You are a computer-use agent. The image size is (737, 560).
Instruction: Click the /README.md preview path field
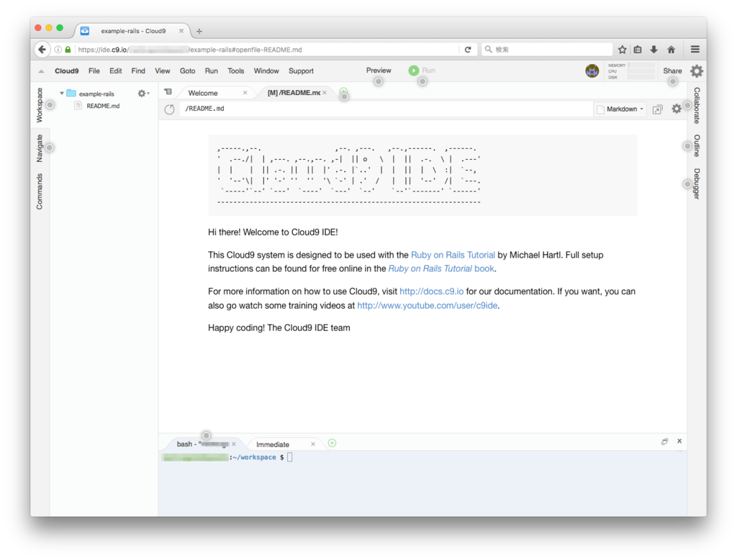(386, 109)
